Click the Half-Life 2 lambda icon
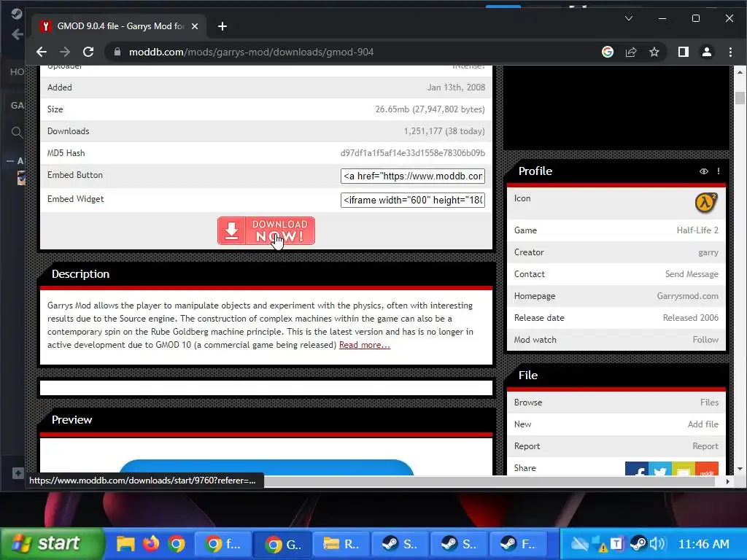 click(x=706, y=203)
